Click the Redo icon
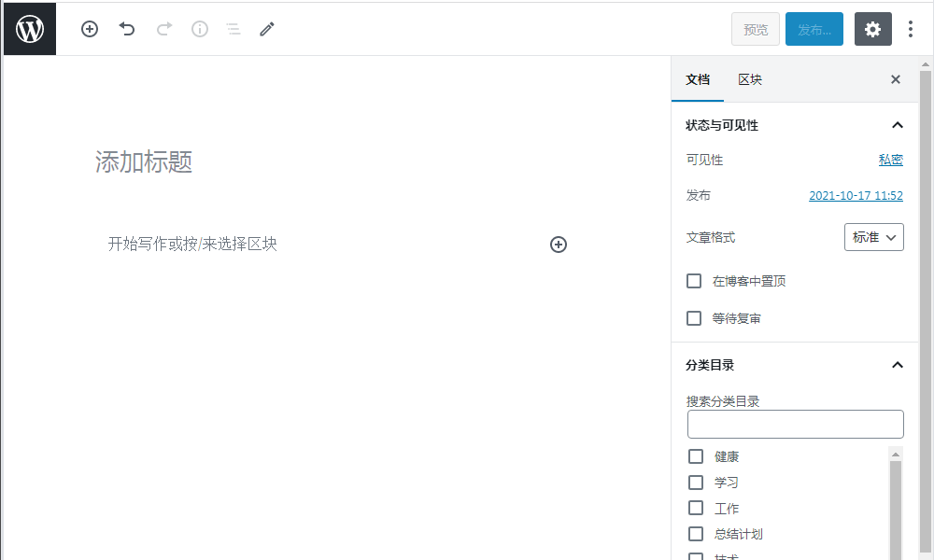This screenshot has width=934, height=560. 163,29
